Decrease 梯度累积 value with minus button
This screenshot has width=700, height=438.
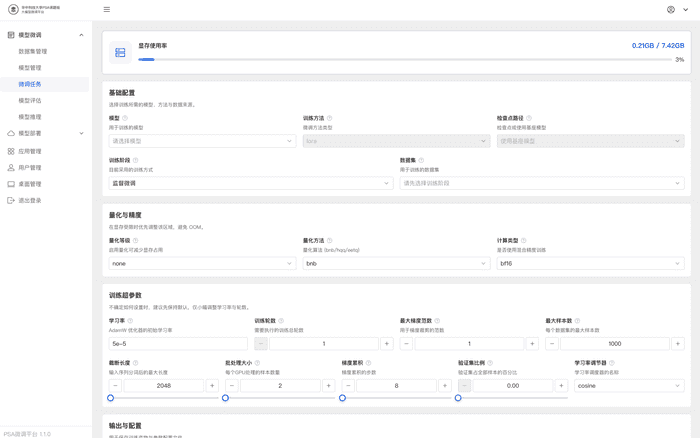[348, 386]
